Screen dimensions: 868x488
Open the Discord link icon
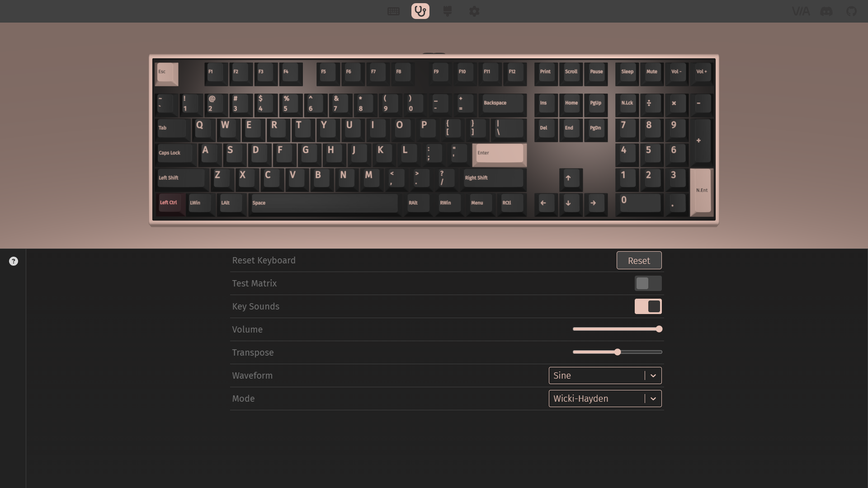(x=826, y=11)
